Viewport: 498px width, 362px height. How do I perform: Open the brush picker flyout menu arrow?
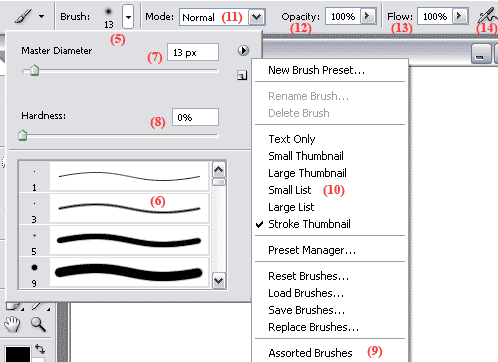point(243,51)
